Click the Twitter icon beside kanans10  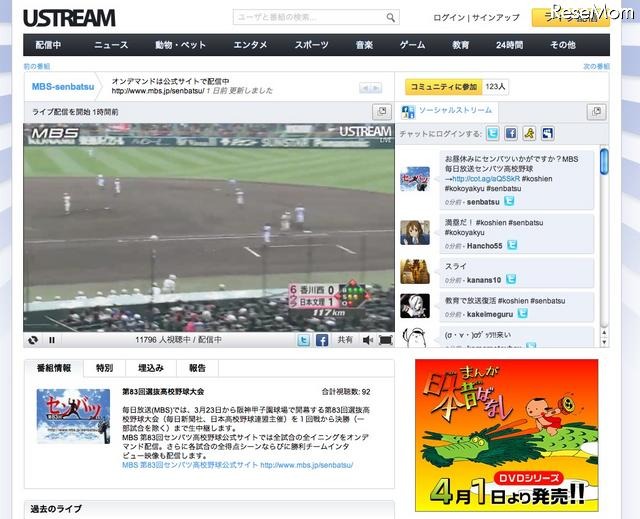[511, 279]
